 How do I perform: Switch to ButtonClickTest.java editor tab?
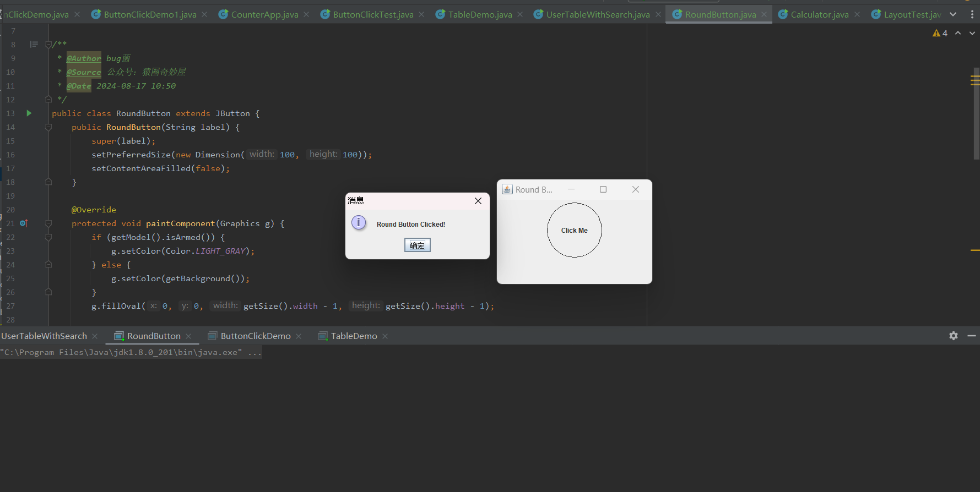(x=373, y=14)
